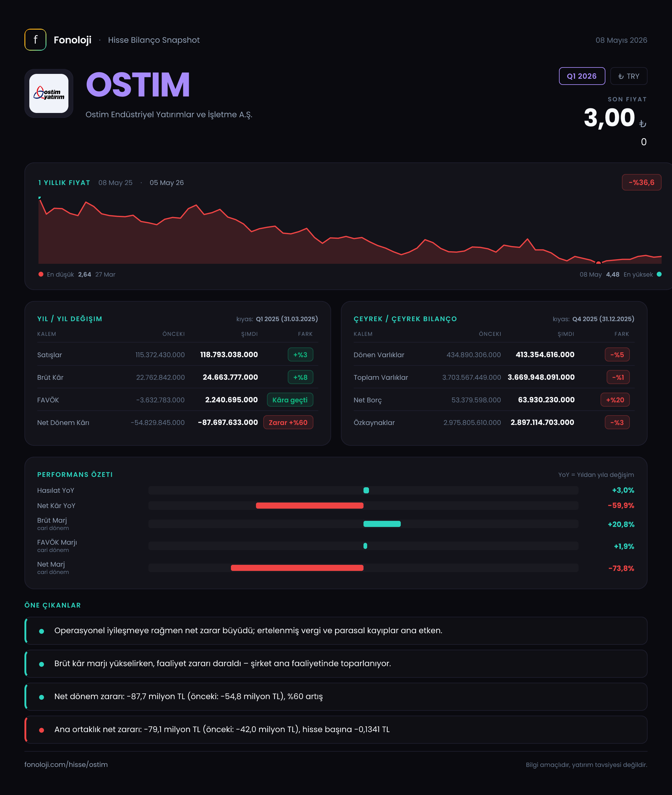
Task: Click the Ostim Yatırım company logo
Action: [x=49, y=93]
